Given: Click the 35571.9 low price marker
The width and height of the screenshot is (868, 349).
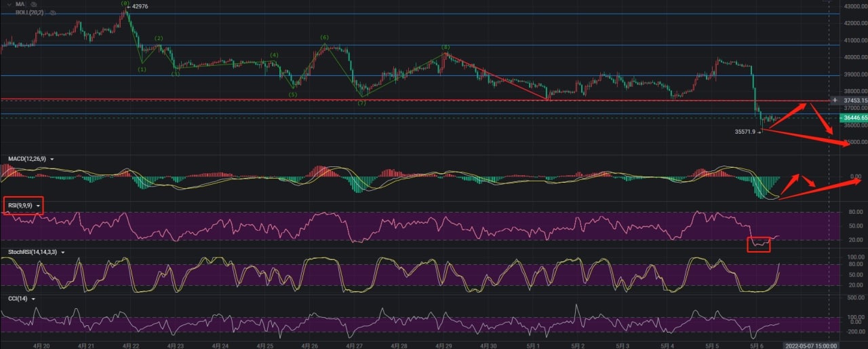Looking at the screenshot, I should pyautogui.click(x=746, y=132).
